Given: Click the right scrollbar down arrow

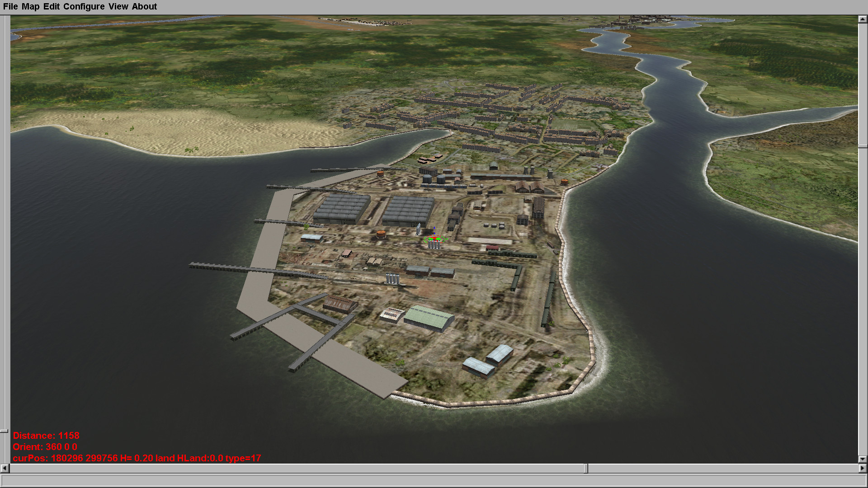Looking at the screenshot, I should [x=863, y=459].
